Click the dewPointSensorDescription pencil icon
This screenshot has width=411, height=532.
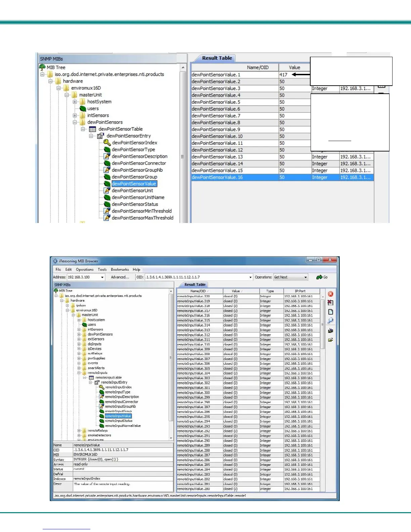click(x=107, y=156)
